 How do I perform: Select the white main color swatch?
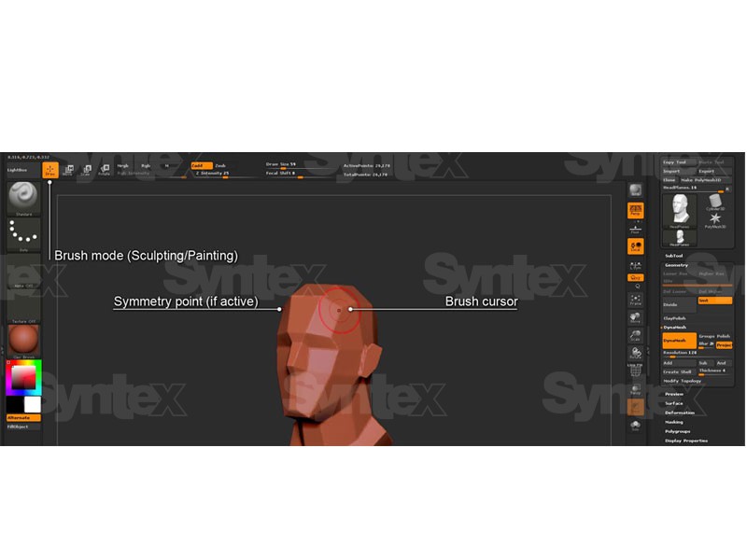point(33,405)
